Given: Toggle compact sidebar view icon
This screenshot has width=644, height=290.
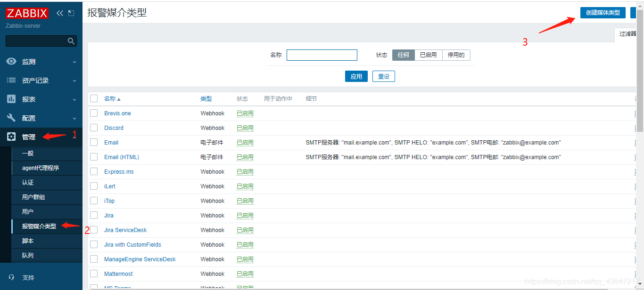Looking at the screenshot, I should click(x=71, y=13).
